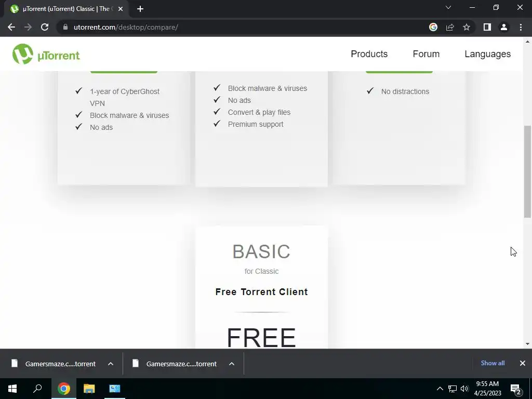Click the scrollbar down arrow

click(527, 344)
